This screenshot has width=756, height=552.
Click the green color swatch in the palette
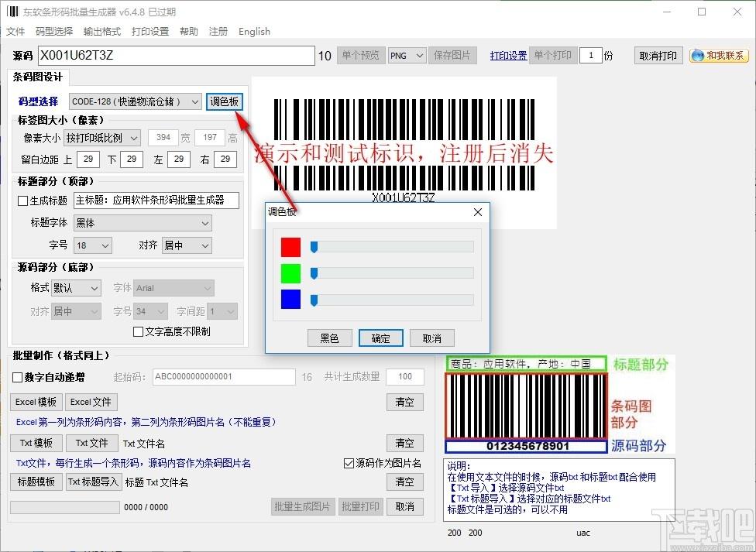pyautogui.click(x=290, y=273)
